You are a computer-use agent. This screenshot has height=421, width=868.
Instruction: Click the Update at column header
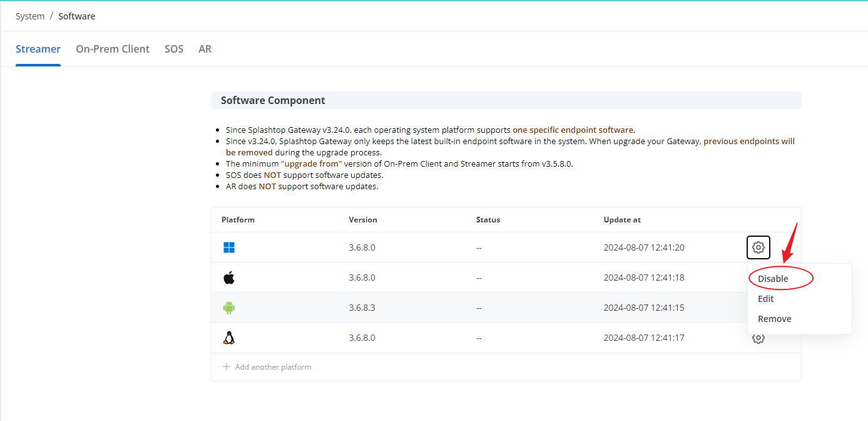(622, 220)
